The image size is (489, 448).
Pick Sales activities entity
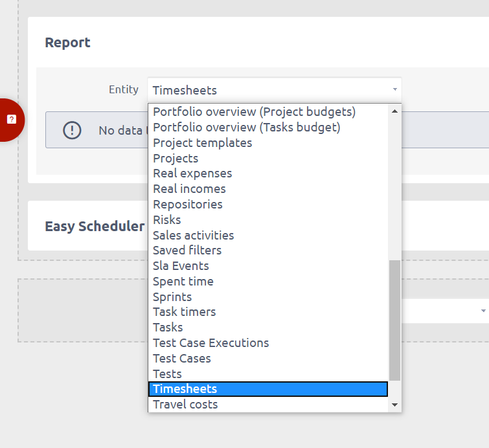(193, 236)
